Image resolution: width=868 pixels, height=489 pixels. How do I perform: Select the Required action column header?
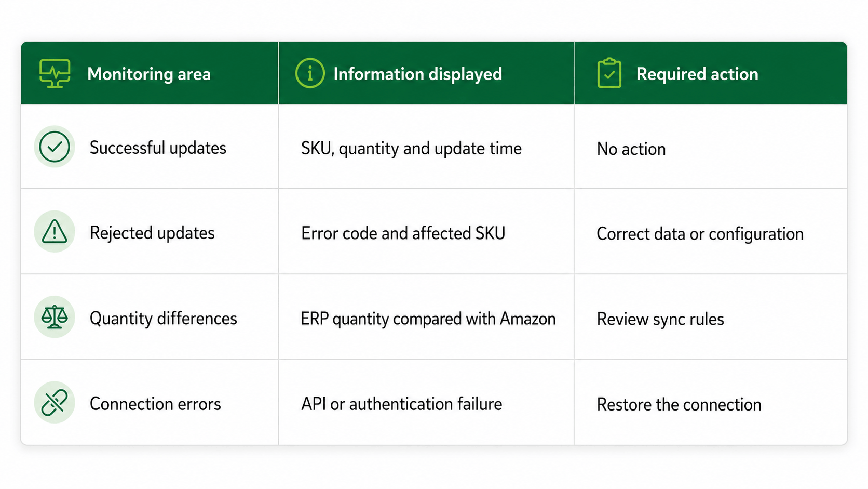coord(697,74)
